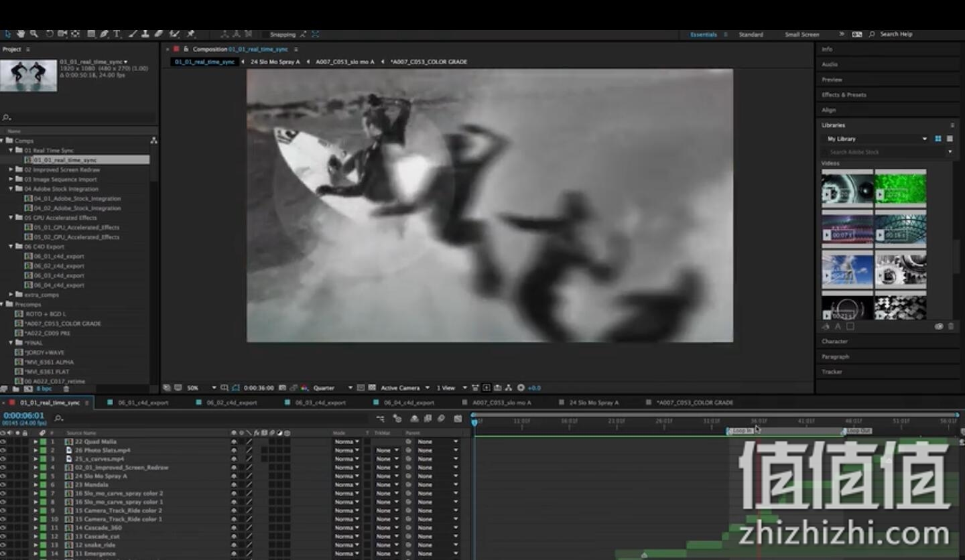
Task: Select the Rectangle shape tool
Action: (x=91, y=34)
